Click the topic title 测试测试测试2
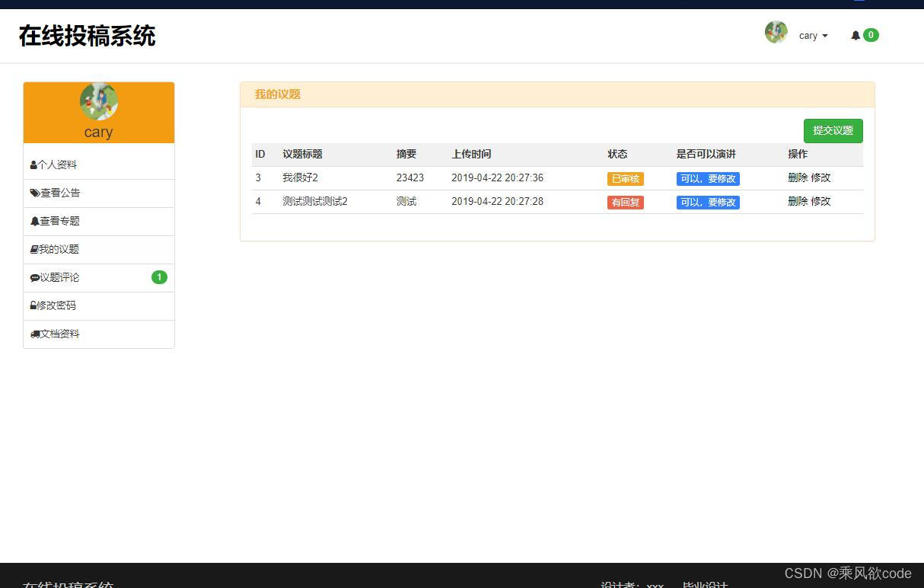Image resolution: width=924 pixels, height=588 pixels. pyautogui.click(x=315, y=201)
